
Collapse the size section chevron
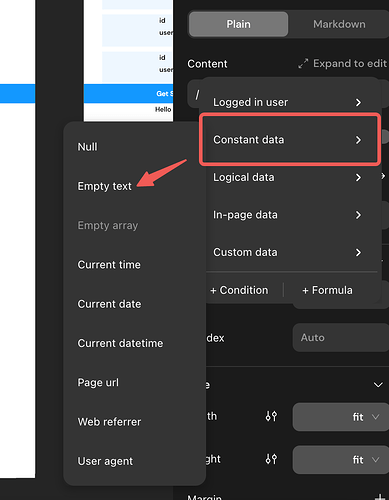point(378,385)
